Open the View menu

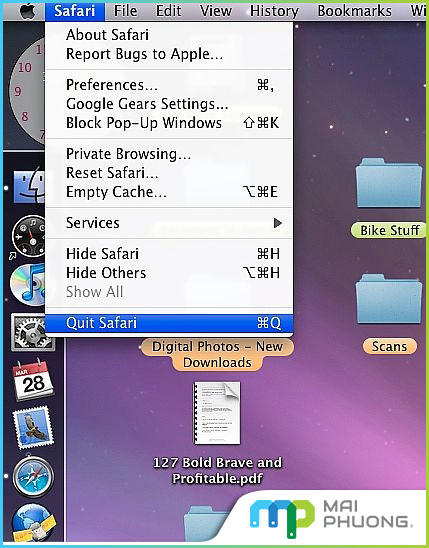point(216,11)
